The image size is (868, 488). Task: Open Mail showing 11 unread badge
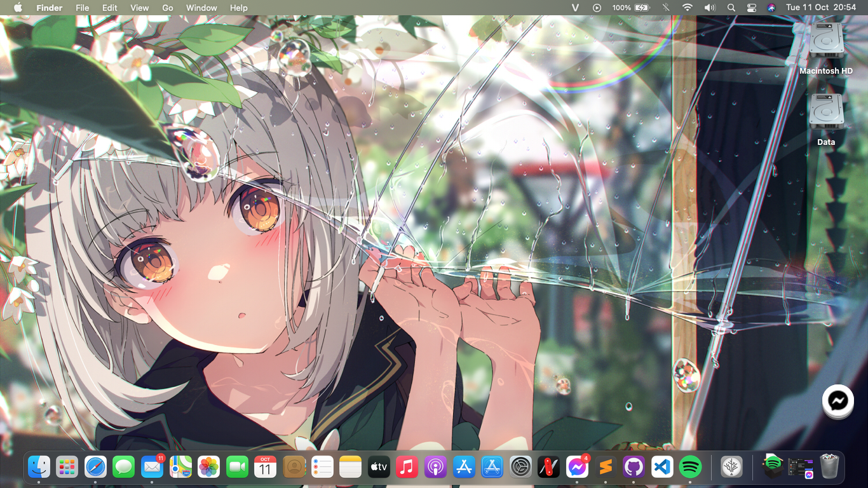152,468
